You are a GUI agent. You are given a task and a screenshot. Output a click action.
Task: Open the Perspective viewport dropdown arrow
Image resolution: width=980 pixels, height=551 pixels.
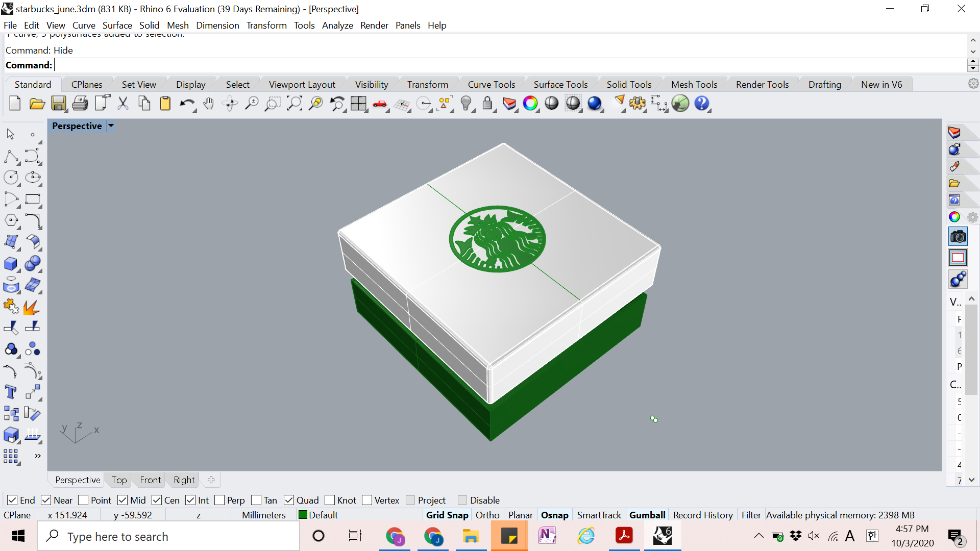pos(111,126)
